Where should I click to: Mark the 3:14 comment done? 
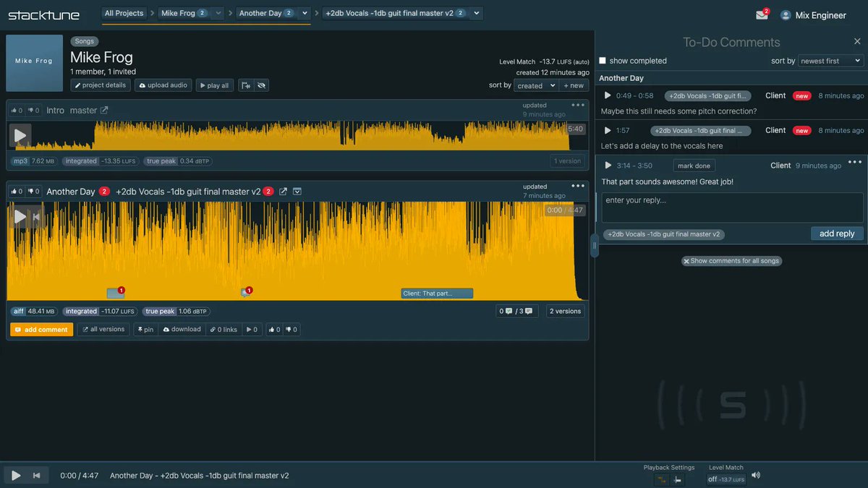694,165
